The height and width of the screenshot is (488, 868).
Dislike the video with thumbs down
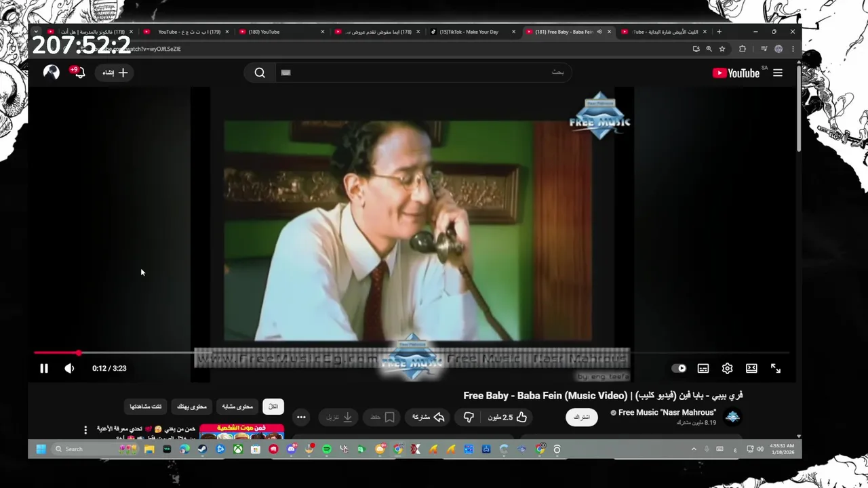(468, 418)
